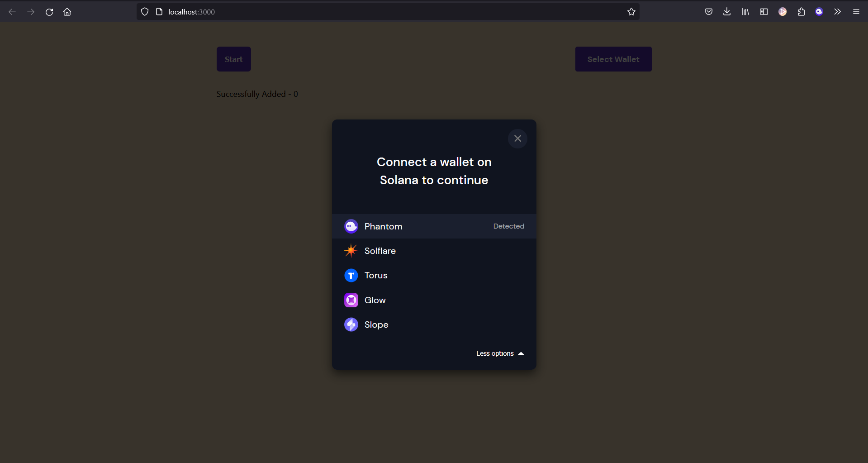868x463 pixels.
Task: Click the Detected label beside Phantom
Action: tap(509, 226)
